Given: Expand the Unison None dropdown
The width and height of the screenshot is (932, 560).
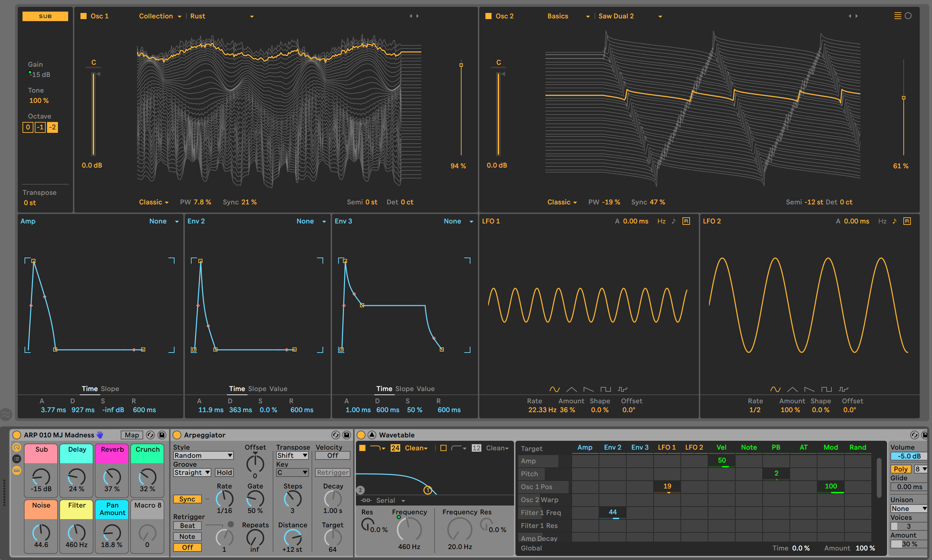Looking at the screenshot, I should (908, 509).
